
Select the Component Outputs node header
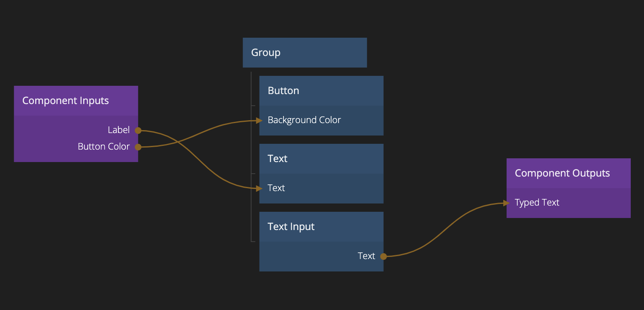click(568, 173)
